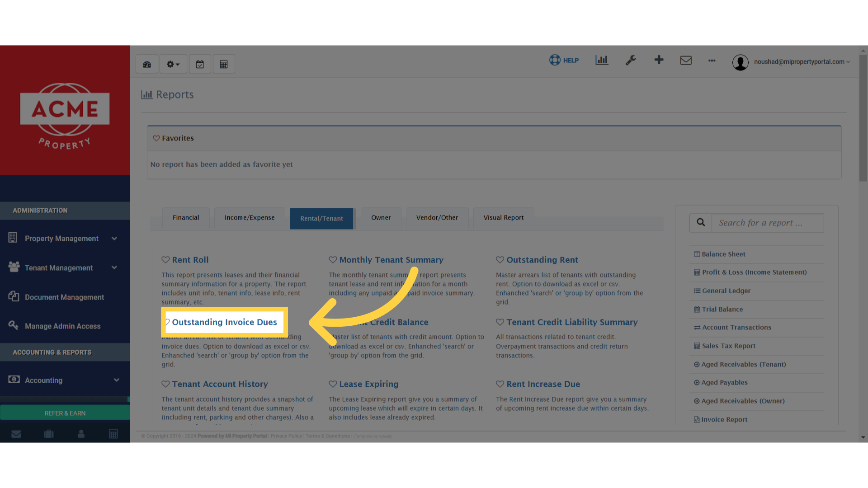Click the HELP lifebuoy link
This screenshot has width=868, height=488.
click(x=564, y=60)
